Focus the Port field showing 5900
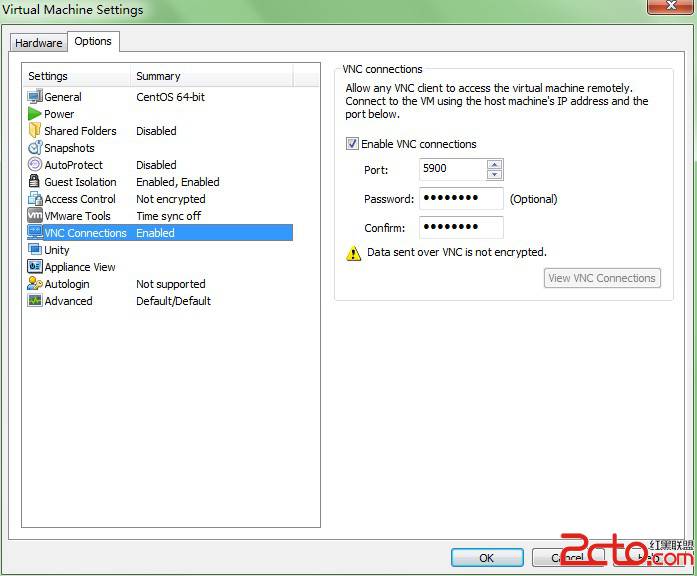The width and height of the screenshot is (697, 576). (452, 169)
